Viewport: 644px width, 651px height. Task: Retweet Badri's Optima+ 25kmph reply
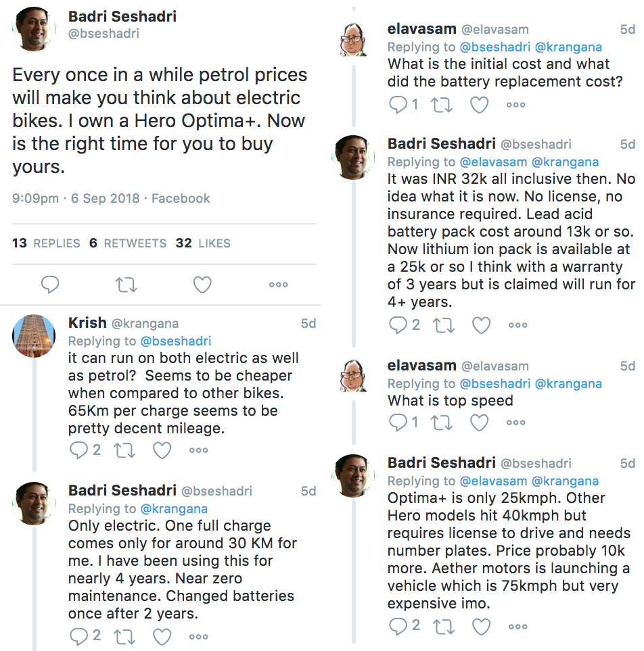(444, 627)
